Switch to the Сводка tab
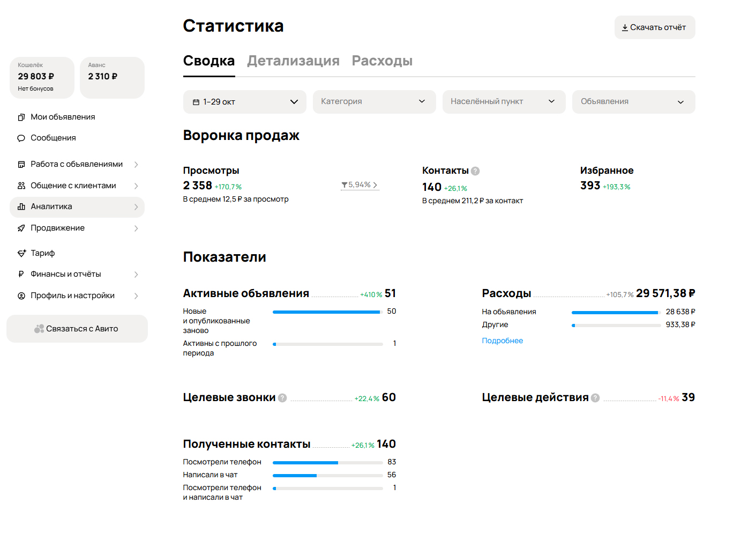756x540 pixels. click(209, 61)
